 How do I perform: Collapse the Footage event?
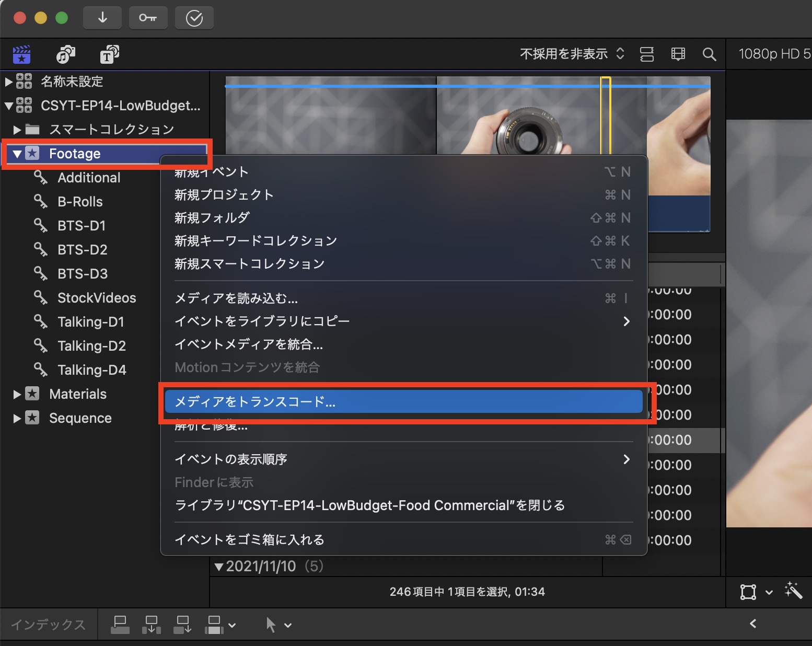pyautogui.click(x=17, y=154)
